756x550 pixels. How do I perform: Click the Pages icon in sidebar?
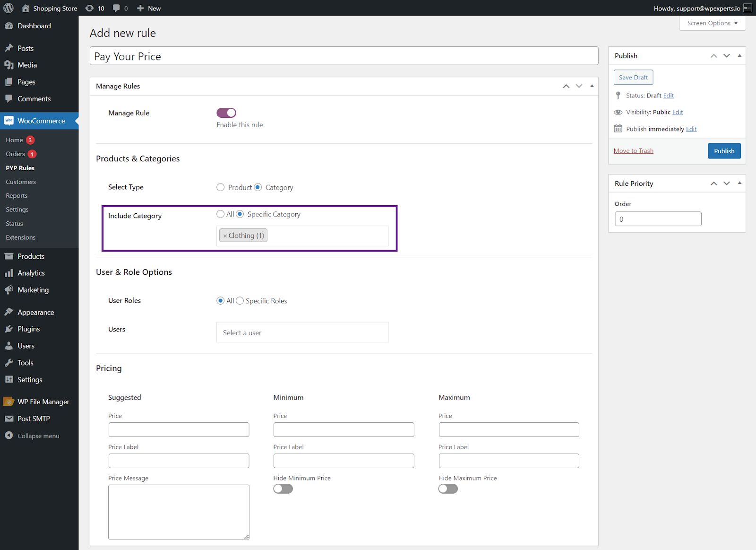pos(9,82)
